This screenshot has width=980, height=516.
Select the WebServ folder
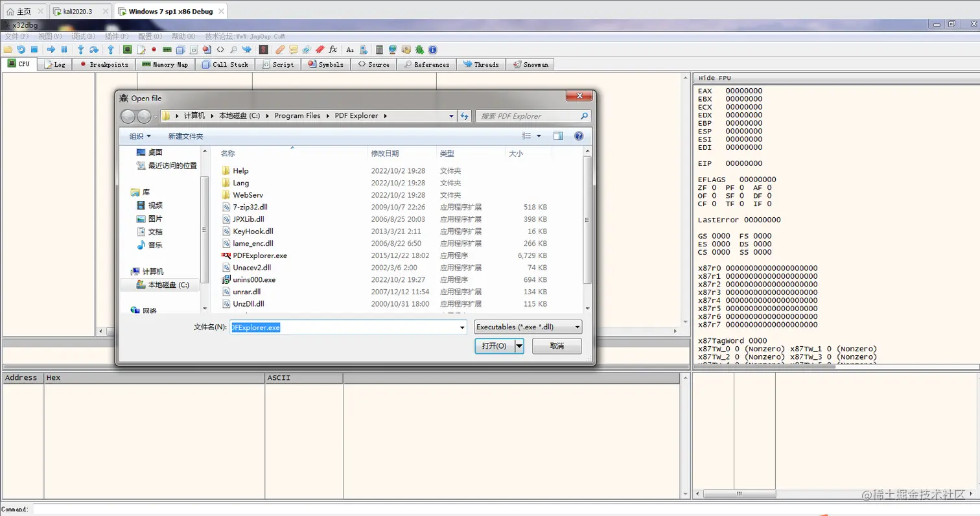coord(248,195)
